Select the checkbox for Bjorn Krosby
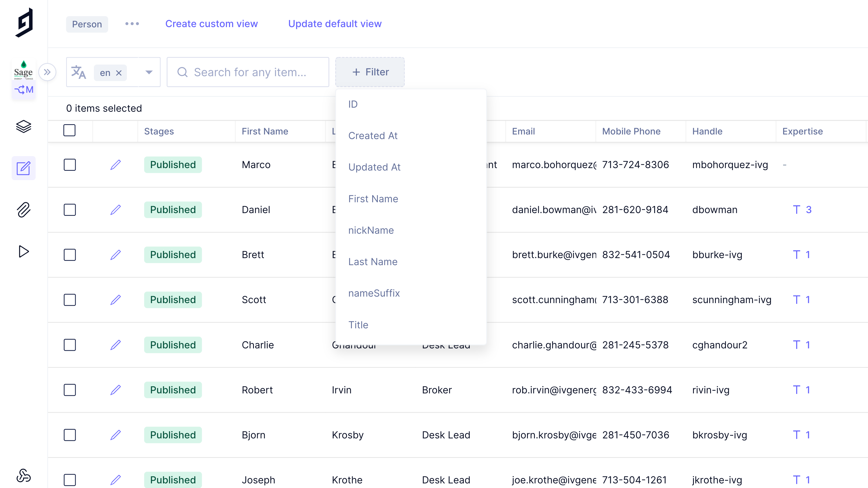 tap(70, 435)
